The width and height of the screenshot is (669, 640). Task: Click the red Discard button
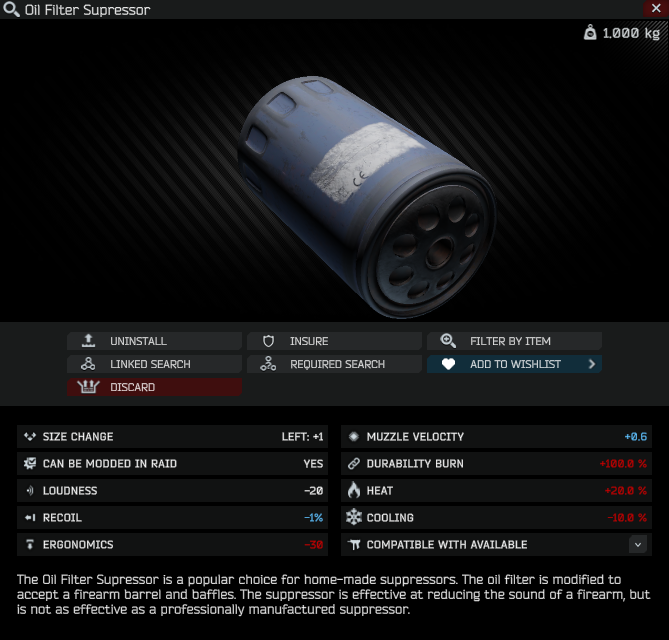[154, 387]
